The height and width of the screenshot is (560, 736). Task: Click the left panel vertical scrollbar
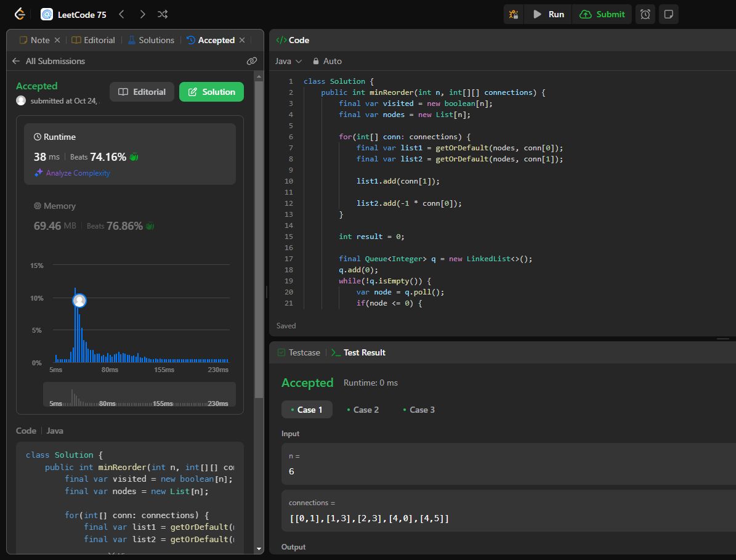point(259,240)
